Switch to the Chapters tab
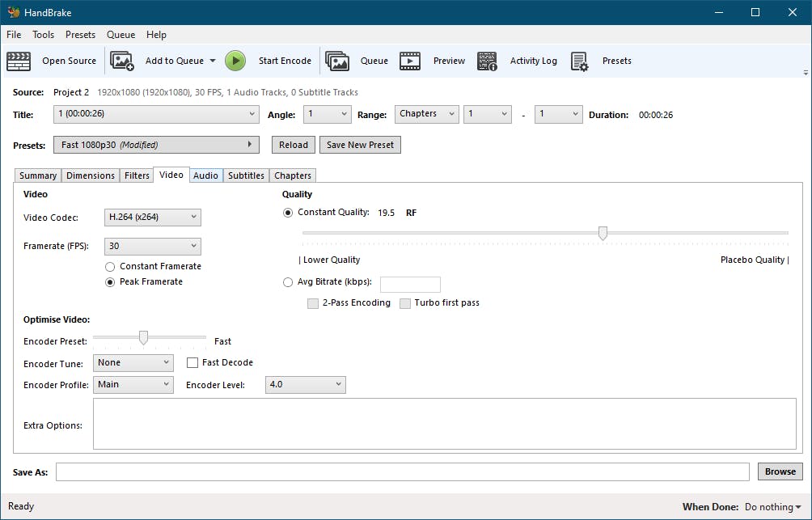Viewport: 812px width, 520px height. 293,175
